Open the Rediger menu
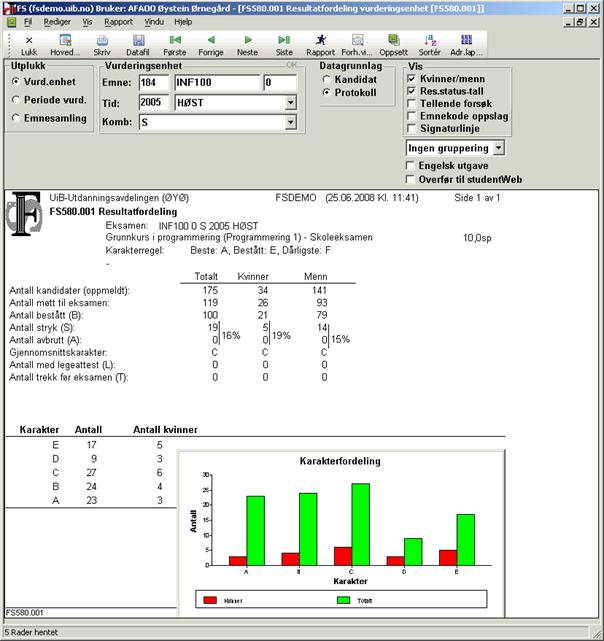Screen dimensions: 604x641 click(57, 22)
